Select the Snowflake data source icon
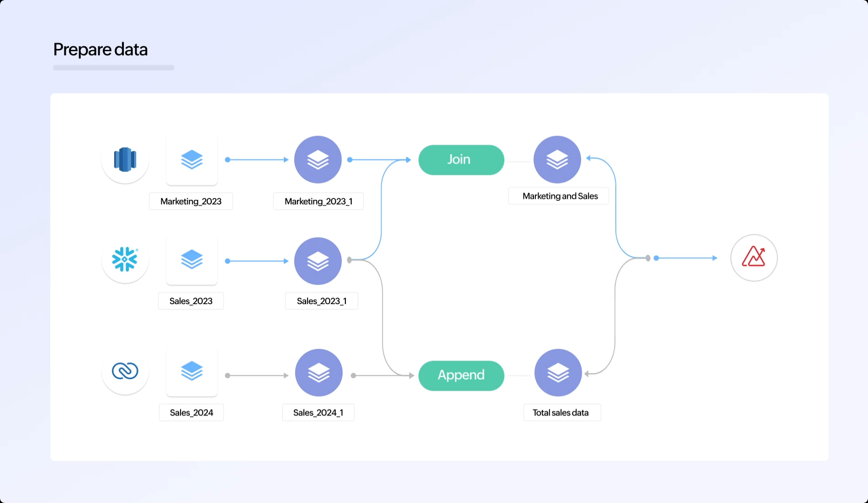Image resolution: width=868 pixels, height=503 pixels. point(125,259)
